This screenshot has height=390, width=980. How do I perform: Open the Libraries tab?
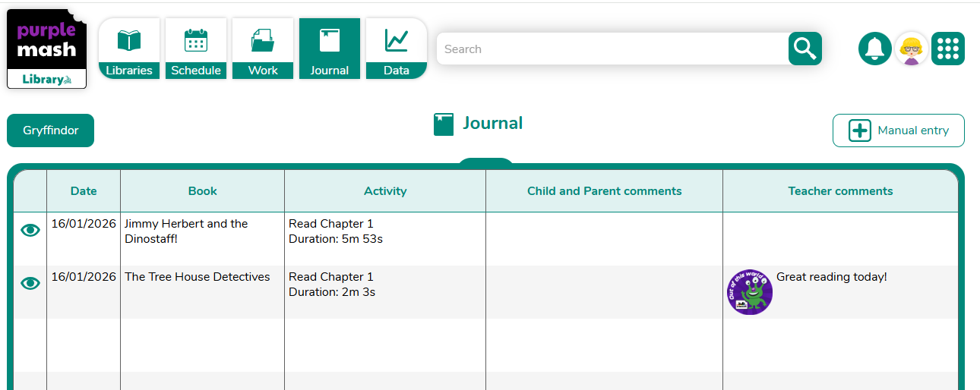click(x=129, y=49)
